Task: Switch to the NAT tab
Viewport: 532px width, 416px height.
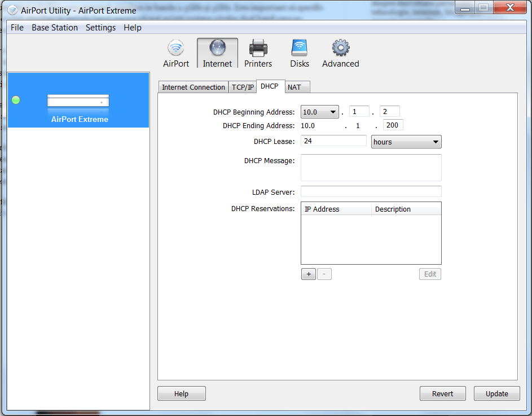Action: (294, 87)
